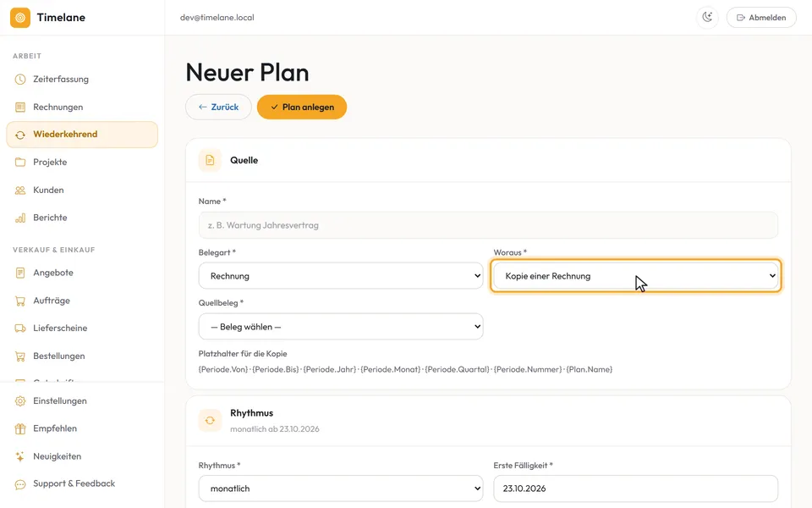
Task: Open the Quellbeleg select box
Action: 341,327
